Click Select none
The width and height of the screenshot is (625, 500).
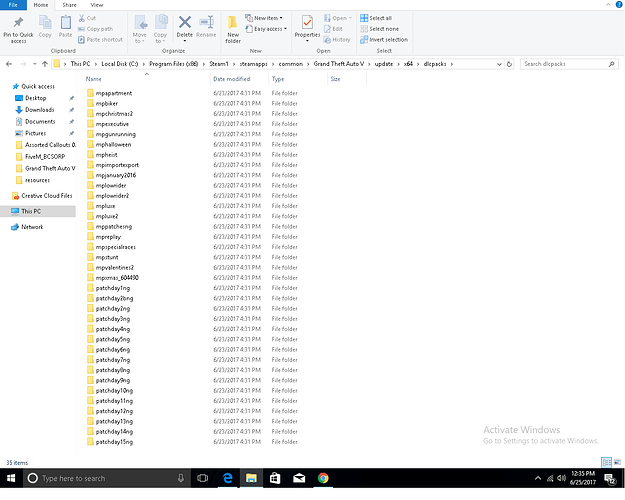tap(379, 29)
